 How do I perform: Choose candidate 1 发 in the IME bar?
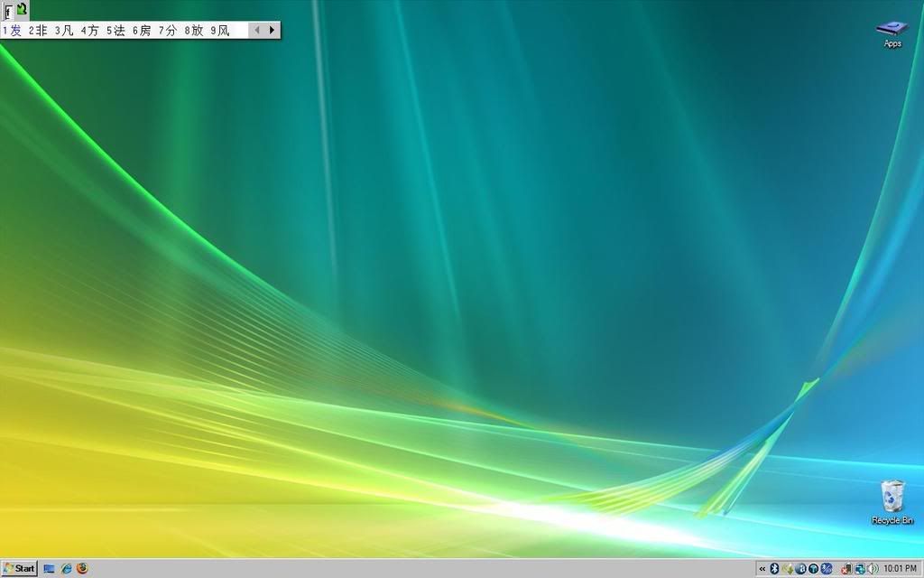(x=13, y=31)
